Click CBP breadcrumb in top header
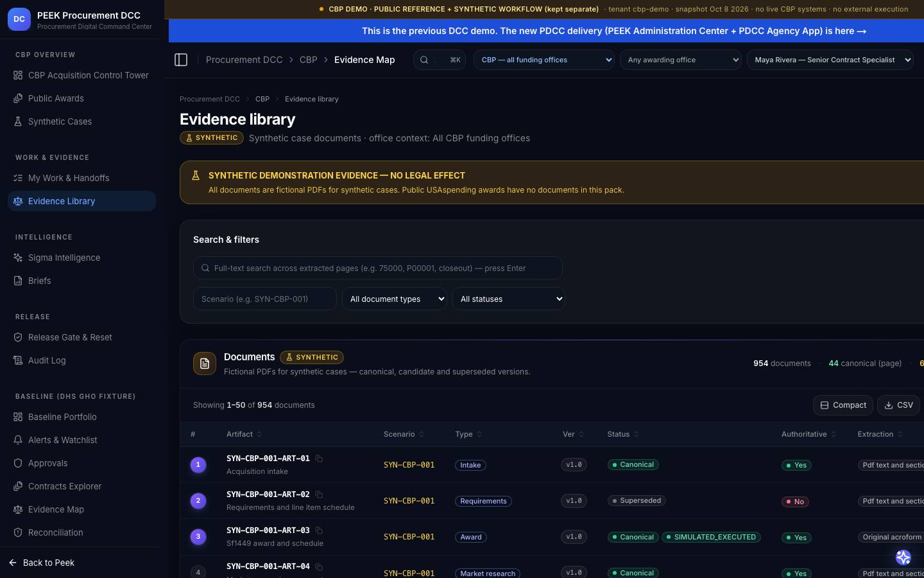This screenshot has height=578, width=924. [309, 60]
